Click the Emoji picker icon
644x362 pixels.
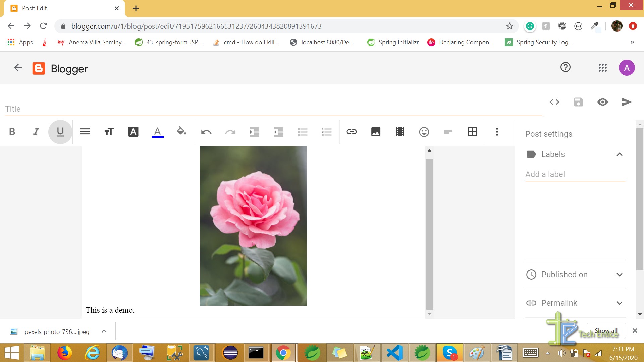(x=423, y=131)
